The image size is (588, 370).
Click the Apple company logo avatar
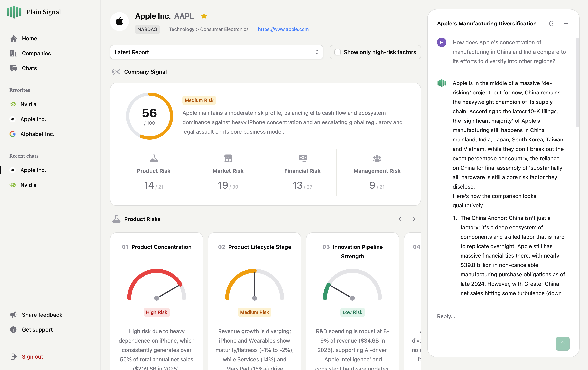[119, 22]
